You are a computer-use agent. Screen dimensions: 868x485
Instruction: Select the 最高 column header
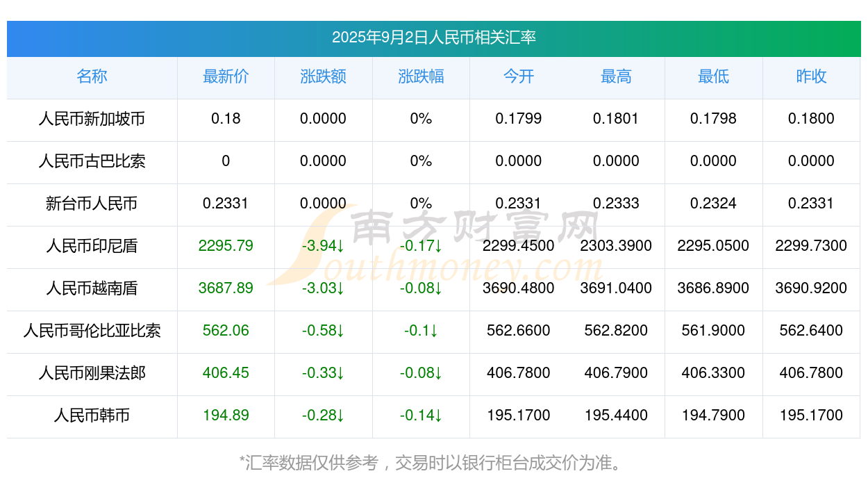coord(616,76)
